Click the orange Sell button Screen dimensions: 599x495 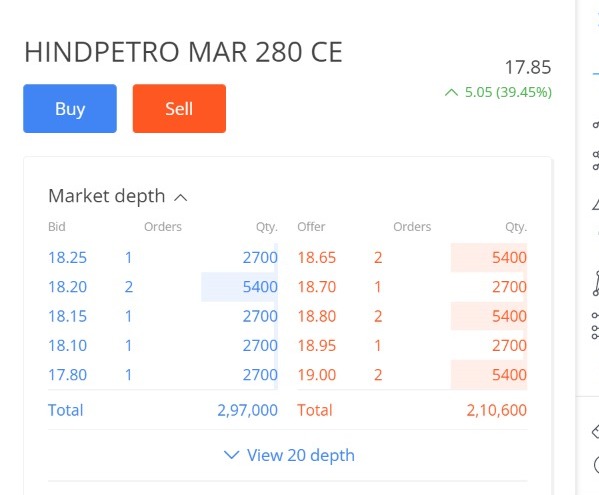(179, 109)
